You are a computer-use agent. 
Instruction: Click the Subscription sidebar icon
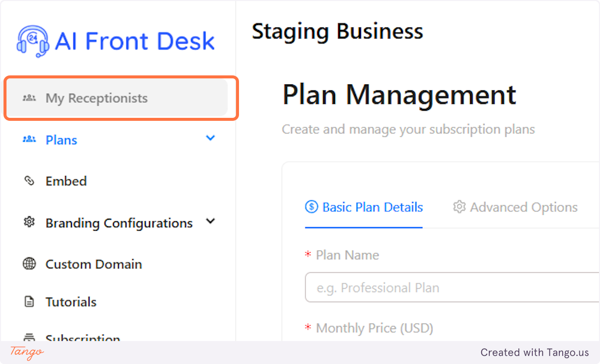coord(29,339)
